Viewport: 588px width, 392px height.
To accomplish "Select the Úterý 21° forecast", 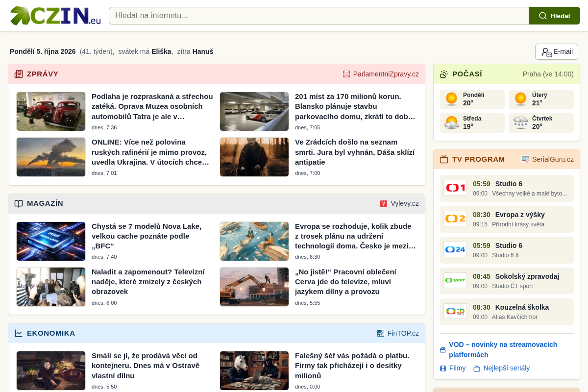I will (x=541, y=99).
